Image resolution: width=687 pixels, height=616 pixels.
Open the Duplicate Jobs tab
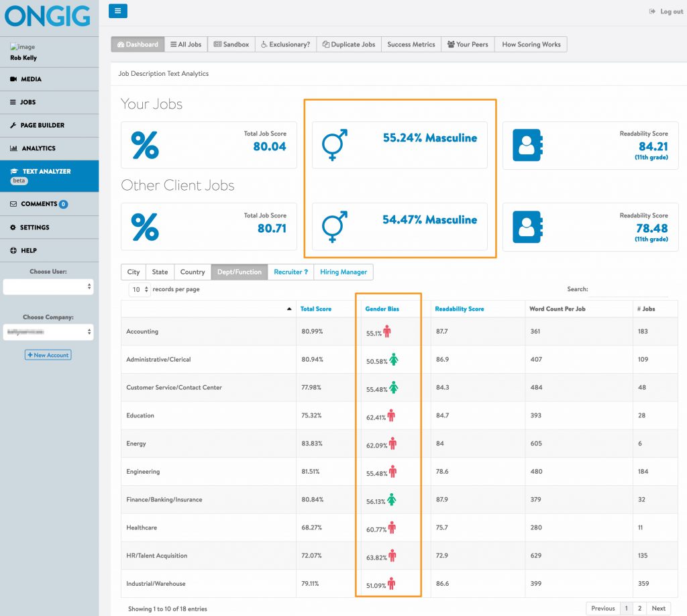click(349, 44)
